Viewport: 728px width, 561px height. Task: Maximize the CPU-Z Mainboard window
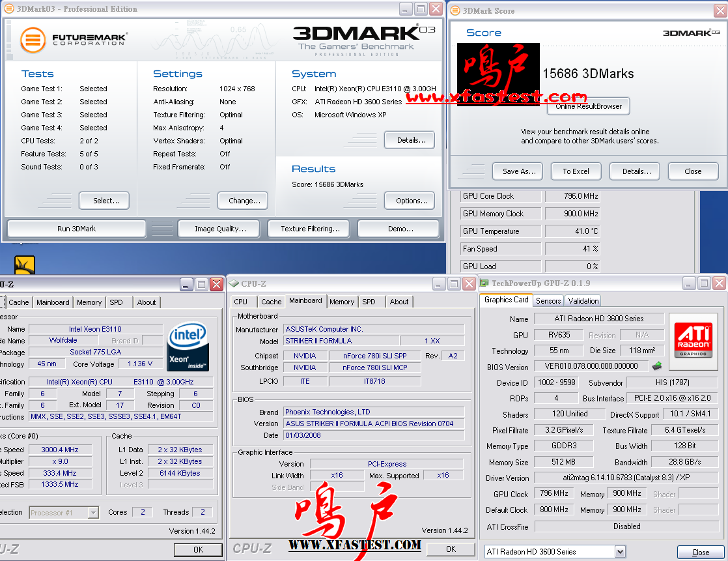pos(455,283)
